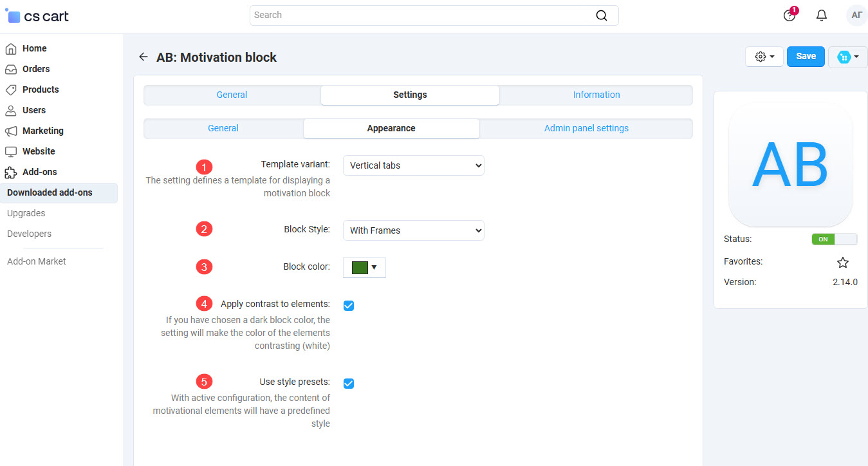Viewport: 868px width, 466px height.
Task: Select the Orders icon in the sidebar
Action: pos(12,68)
